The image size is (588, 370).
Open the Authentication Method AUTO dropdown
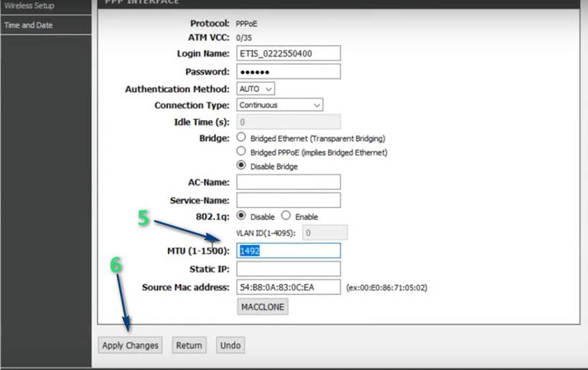pyautogui.click(x=256, y=89)
